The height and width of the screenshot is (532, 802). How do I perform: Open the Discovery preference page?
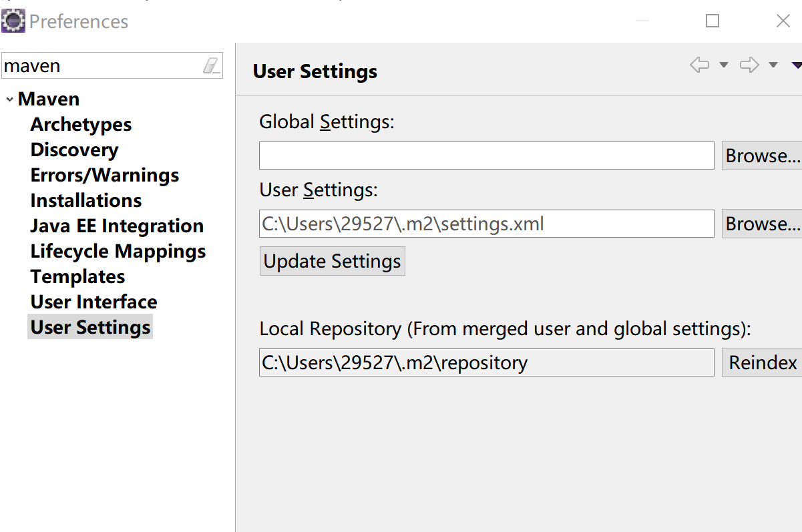(x=74, y=150)
